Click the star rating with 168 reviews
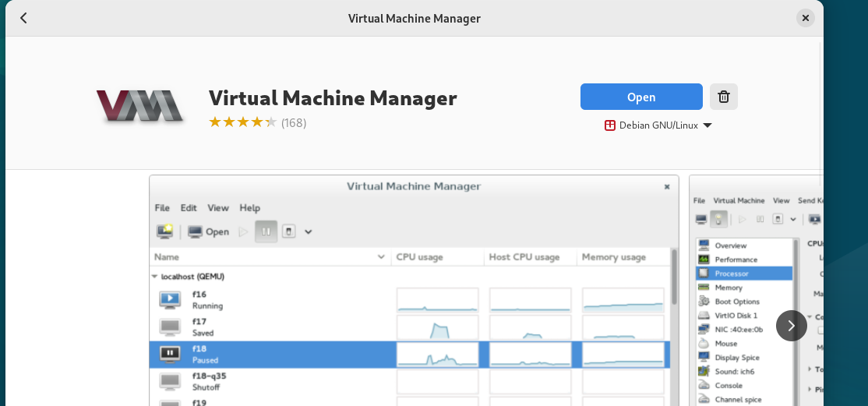The height and width of the screenshot is (406, 868). [x=257, y=122]
